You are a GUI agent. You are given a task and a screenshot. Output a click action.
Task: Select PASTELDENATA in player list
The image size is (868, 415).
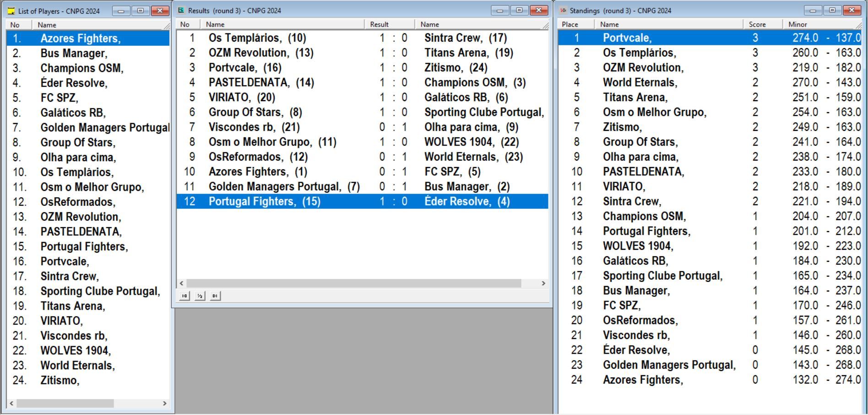(88, 232)
